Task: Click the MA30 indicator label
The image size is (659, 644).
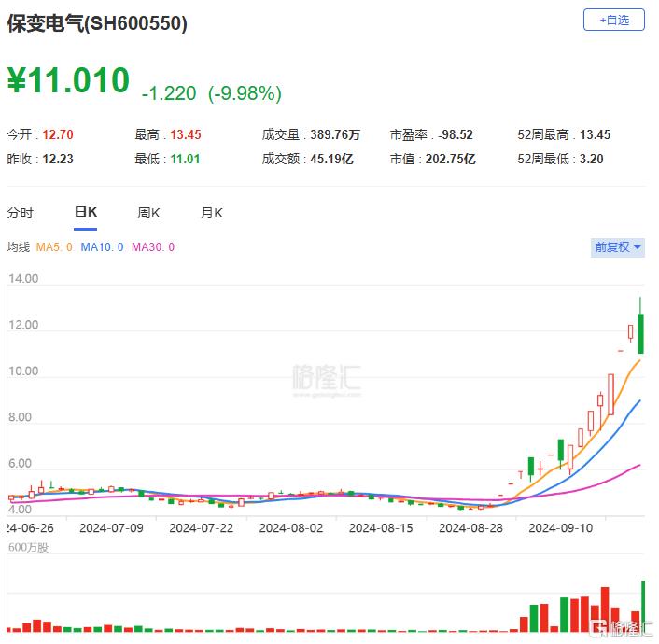Action: click(153, 247)
